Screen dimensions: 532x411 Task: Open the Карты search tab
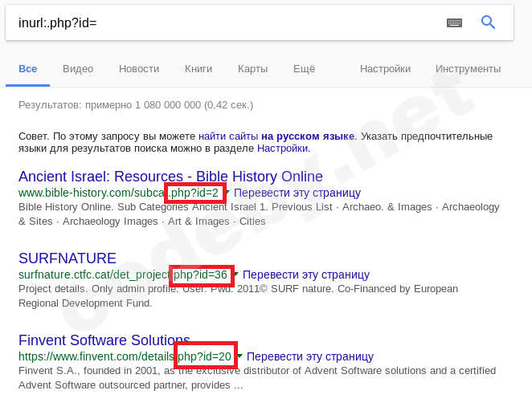point(252,69)
